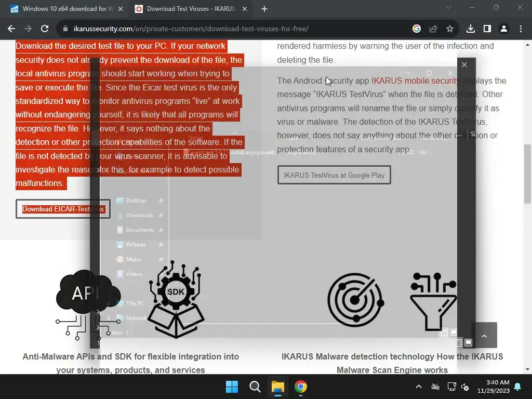Viewport: 532px width, 399px height.
Task: Select Downloads in faded File Explorer sidebar
Action: pos(139,215)
